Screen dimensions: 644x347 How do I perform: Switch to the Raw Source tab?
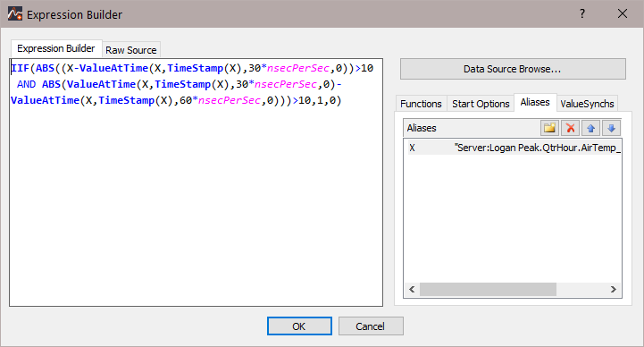point(131,50)
